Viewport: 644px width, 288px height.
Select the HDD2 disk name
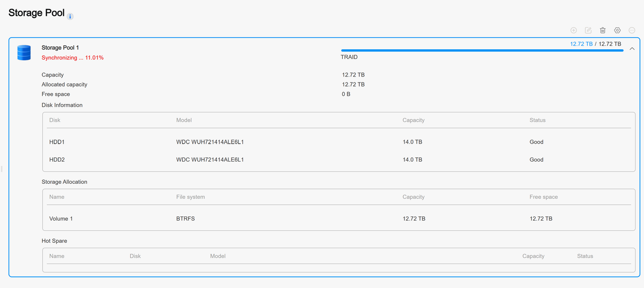click(x=57, y=160)
